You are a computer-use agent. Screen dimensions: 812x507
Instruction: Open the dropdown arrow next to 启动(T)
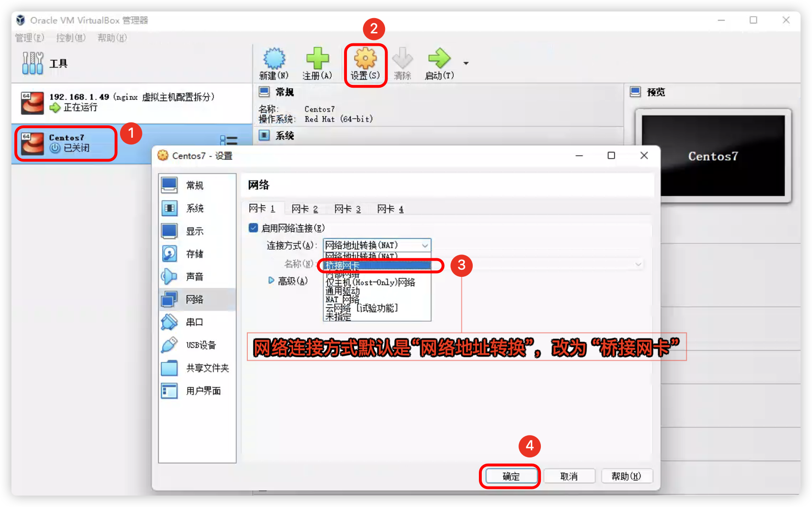coord(466,63)
